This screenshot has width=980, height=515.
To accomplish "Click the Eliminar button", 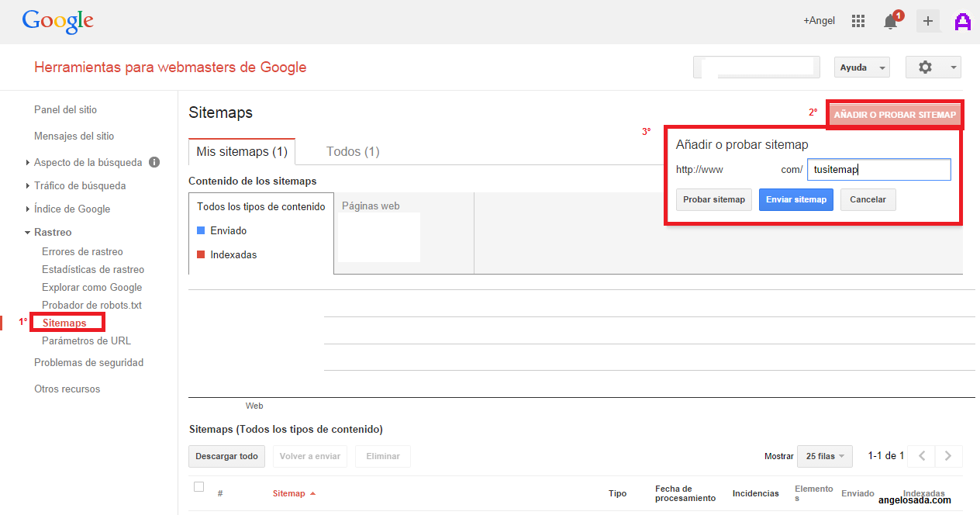I will pyautogui.click(x=383, y=456).
